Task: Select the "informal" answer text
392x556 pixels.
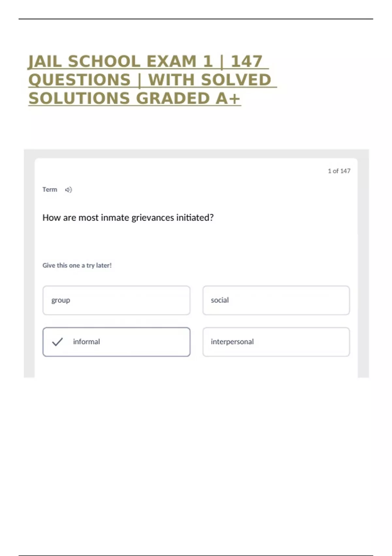Action: point(87,342)
